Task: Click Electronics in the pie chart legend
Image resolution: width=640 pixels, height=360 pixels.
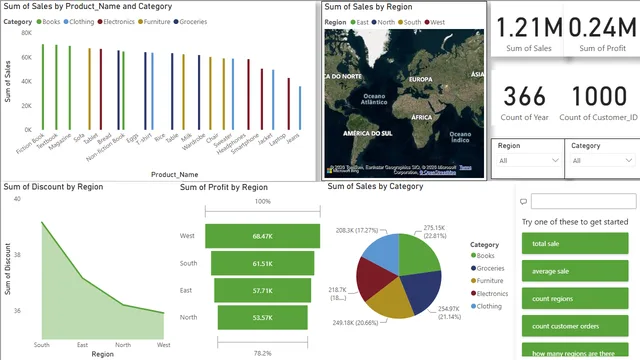Action: (489, 293)
